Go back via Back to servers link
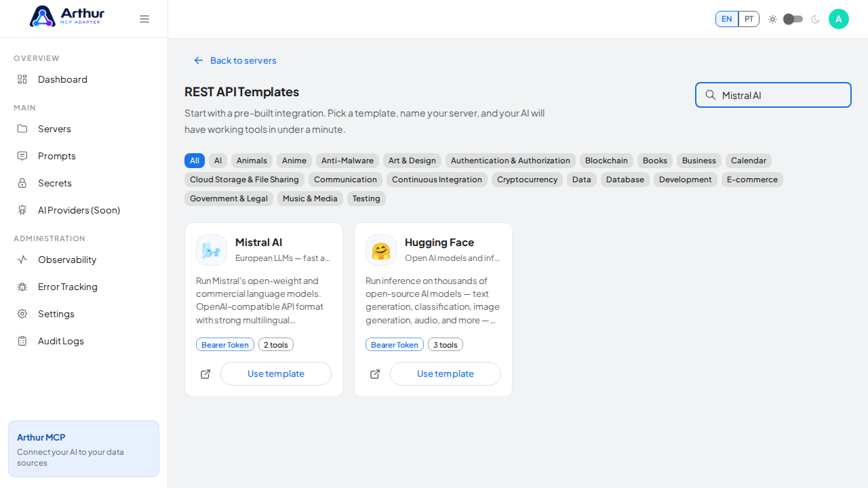868x488 pixels. pyautogui.click(x=235, y=60)
